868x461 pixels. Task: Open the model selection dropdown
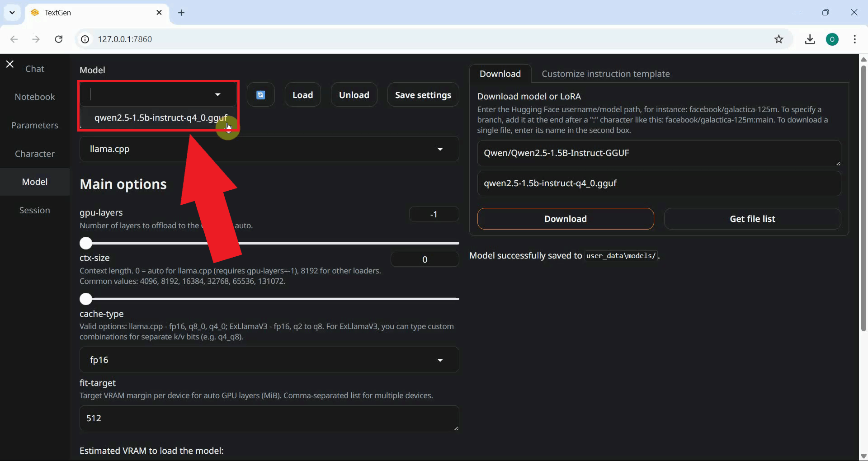coord(218,94)
